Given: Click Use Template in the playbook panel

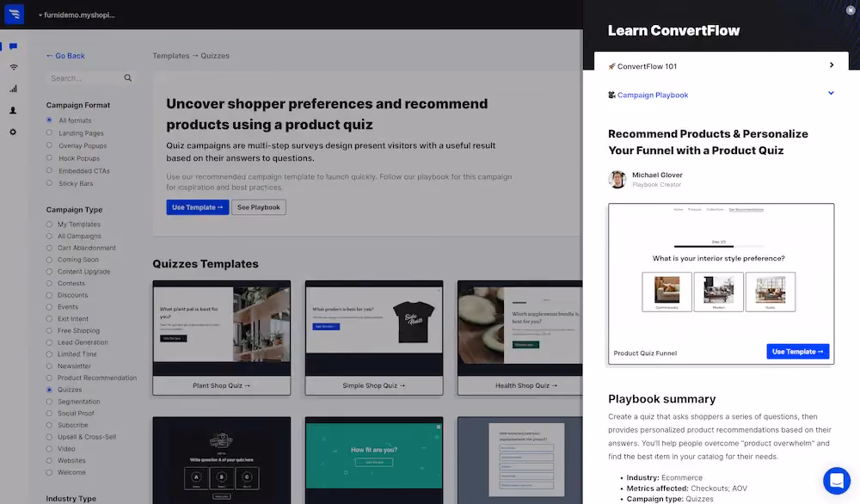Looking at the screenshot, I should (x=797, y=352).
